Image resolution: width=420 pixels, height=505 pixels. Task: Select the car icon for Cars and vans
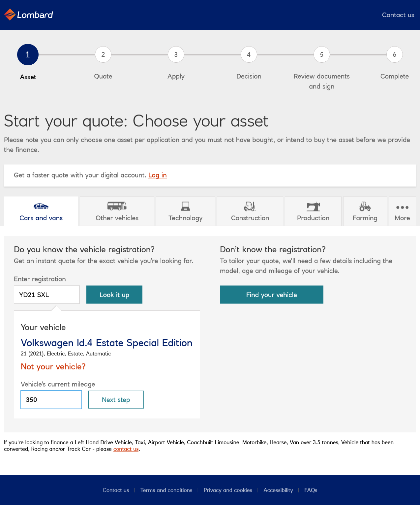coord(41,206)
